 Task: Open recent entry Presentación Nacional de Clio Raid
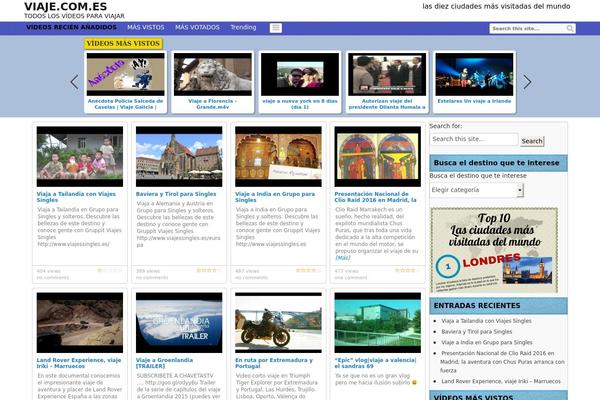pyautogui.click(x=502, y=362)
